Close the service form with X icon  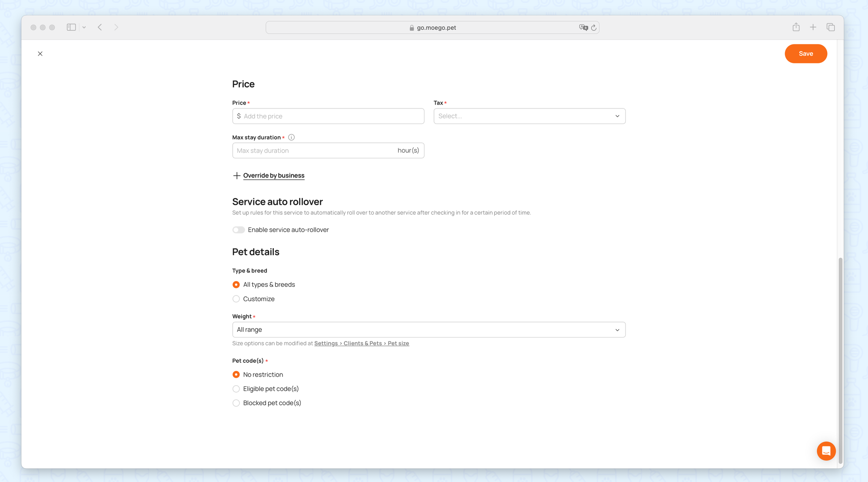[x=40, y=54]
